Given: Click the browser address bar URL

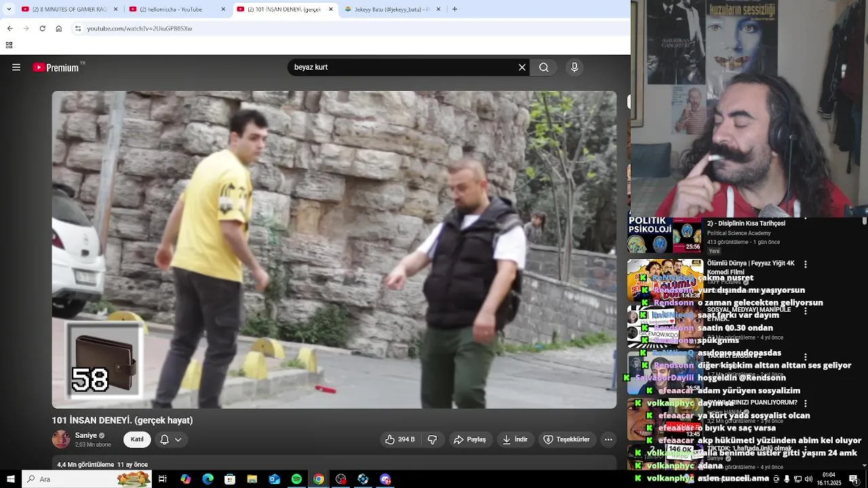Looking at the screenshot, I should (140, 28).
